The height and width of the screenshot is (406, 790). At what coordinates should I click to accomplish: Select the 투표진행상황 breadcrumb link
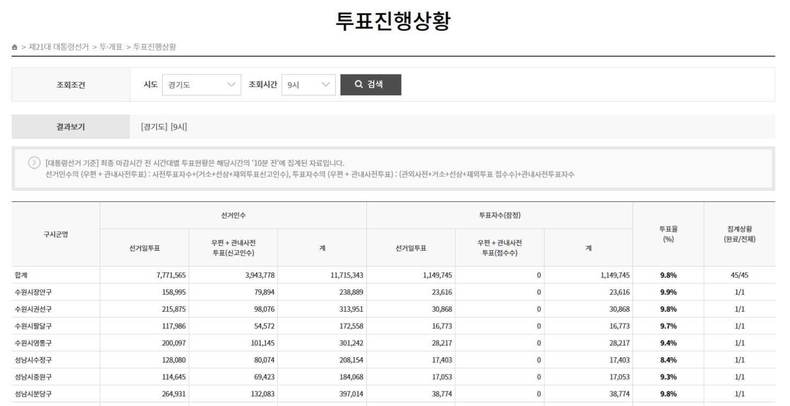coord(155,47)
